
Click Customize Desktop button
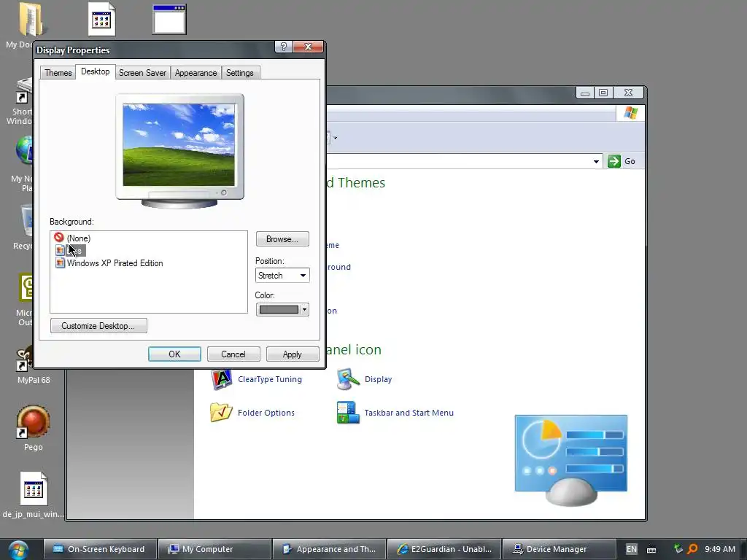click(x=98, y=326)
